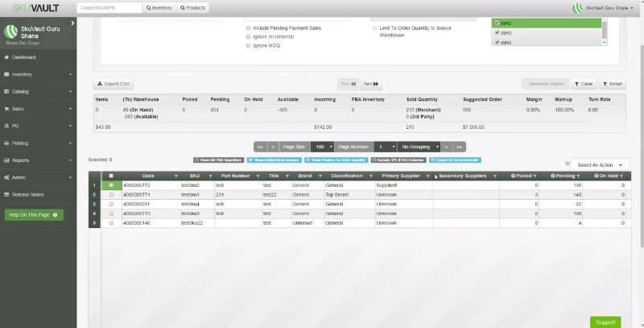Expand the Reports sidebar menu
Viewport: 644px width, 328px height.
pyautogui.click(x=36, y=160)
